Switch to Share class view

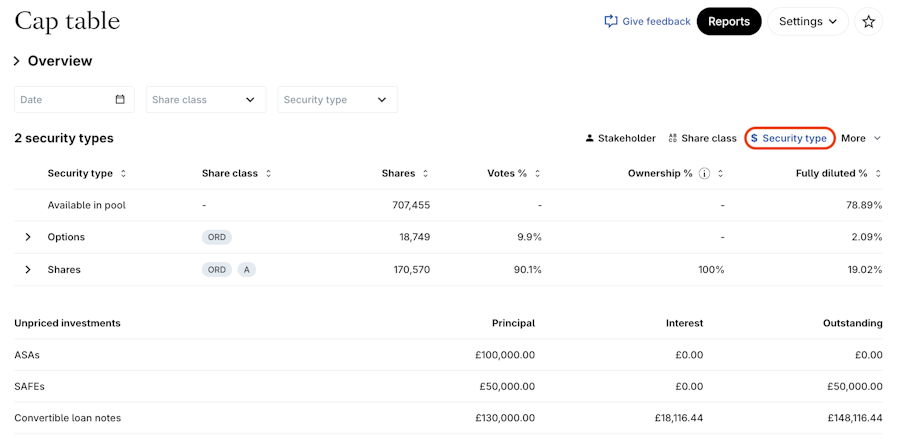click(702, 139)
